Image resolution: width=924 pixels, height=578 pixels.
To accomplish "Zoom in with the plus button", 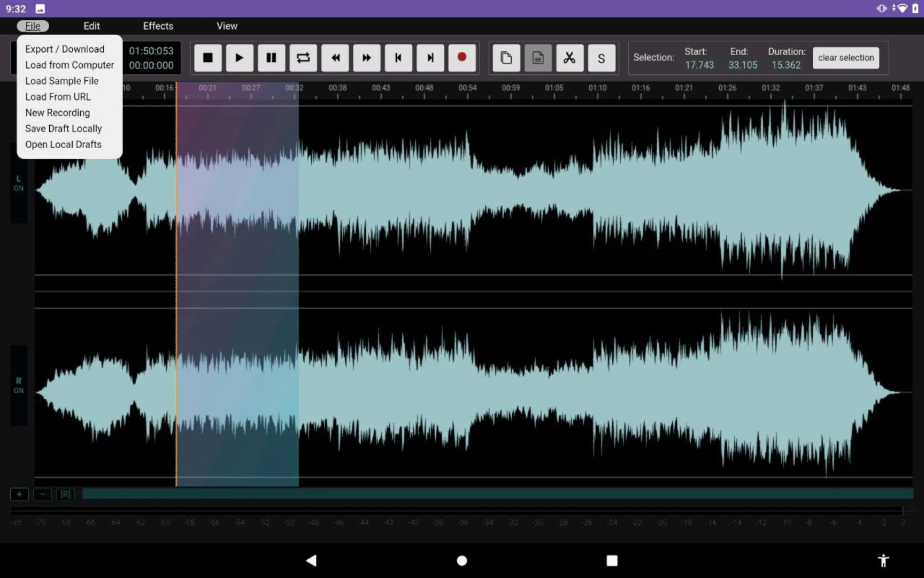I will click(19, 494).
